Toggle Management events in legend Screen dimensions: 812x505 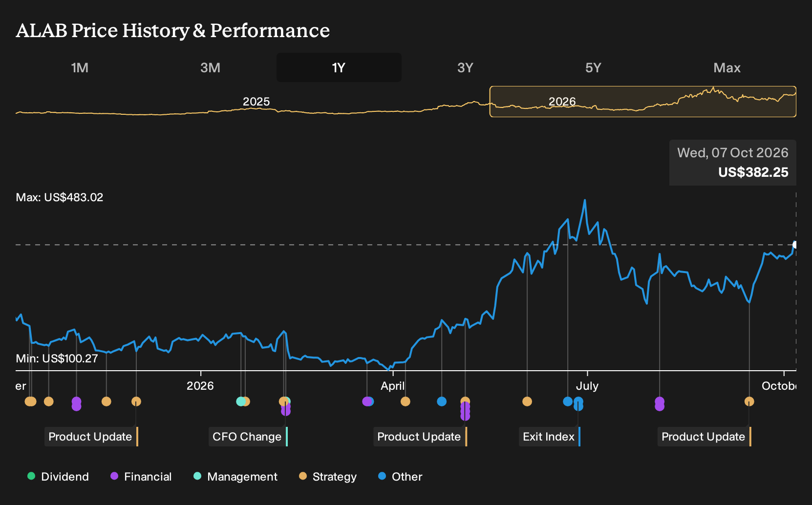(235, 477)
